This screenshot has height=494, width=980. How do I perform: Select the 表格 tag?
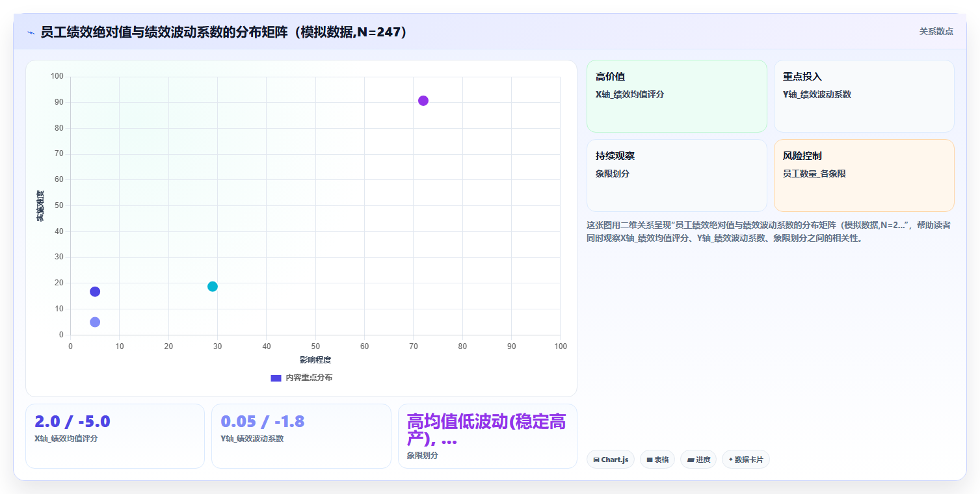click(x=657, y=460)
